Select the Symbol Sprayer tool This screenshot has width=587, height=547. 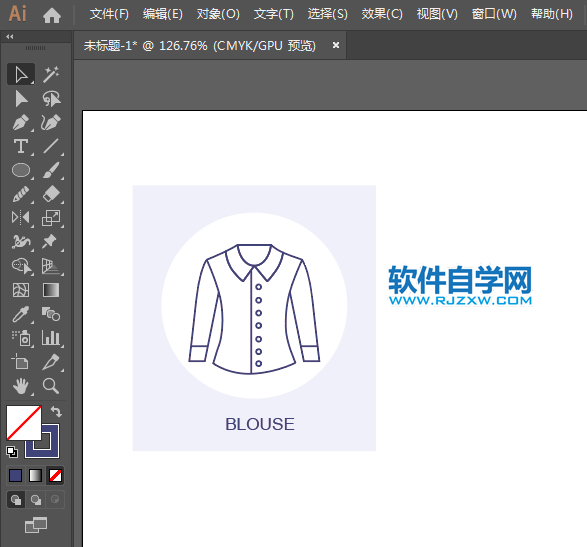tap(21, 338)
